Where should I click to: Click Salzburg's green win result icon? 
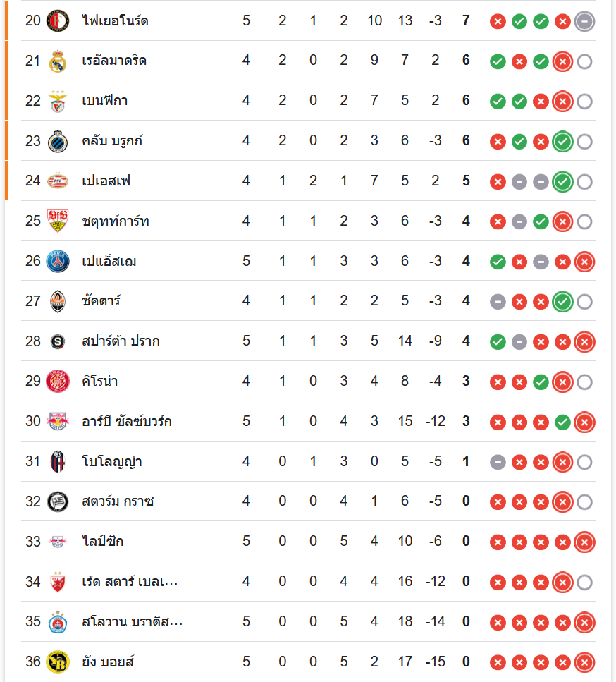pyautogui.click(x=562, y=422)
